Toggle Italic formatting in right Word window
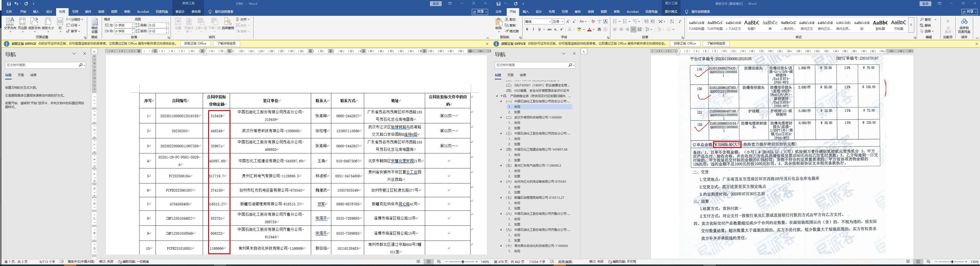Screen dimensions: 980x266 (x=533, y=29)
